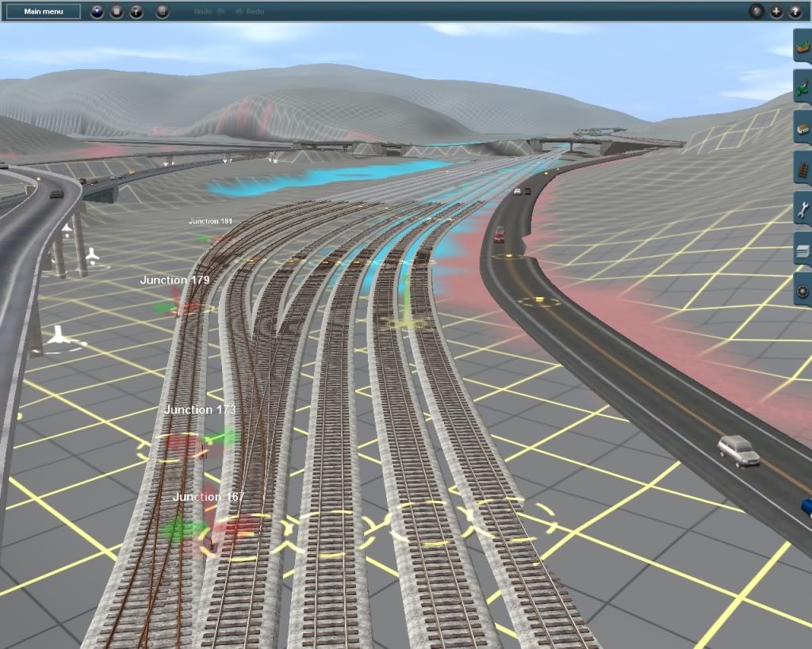Screen dimensions: 812x649
Task: Open help with the question mark icon
Action: click(795, 11)
